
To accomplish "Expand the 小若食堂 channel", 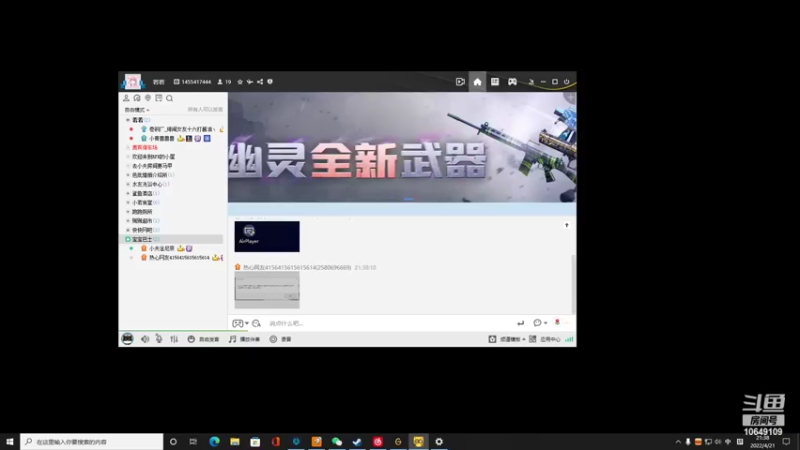I will pyautogui.click(x=128, y=203).
